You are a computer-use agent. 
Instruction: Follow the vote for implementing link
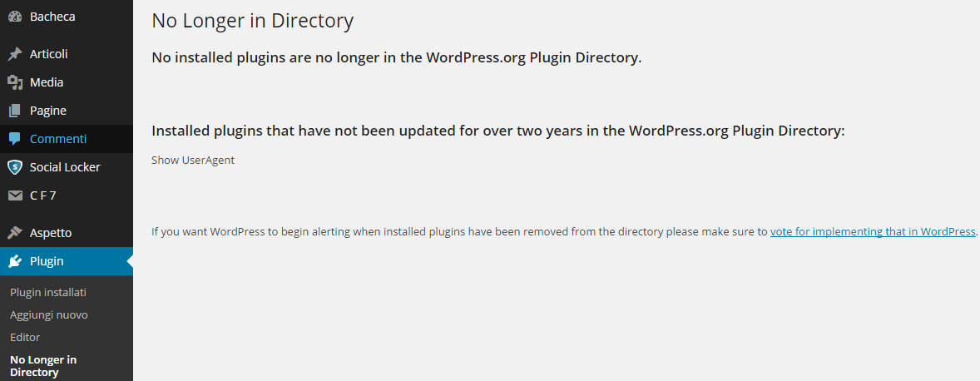pyautogui.click(x=873, y=232)
